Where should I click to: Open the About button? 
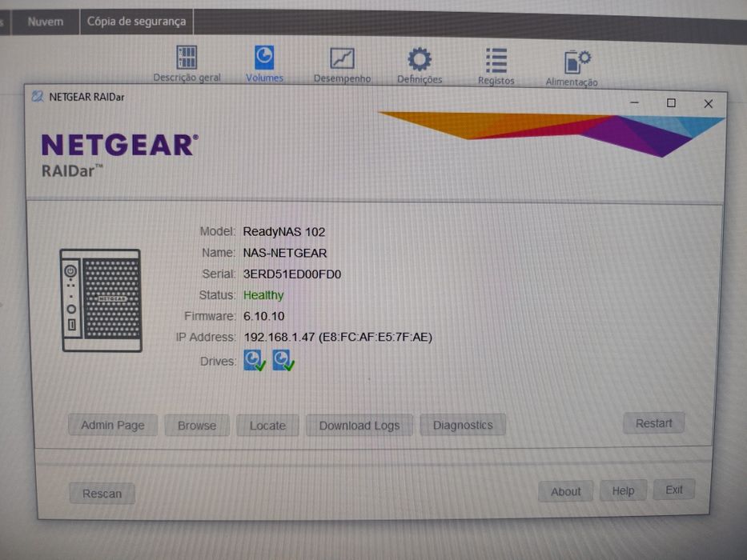click(565, 491)
